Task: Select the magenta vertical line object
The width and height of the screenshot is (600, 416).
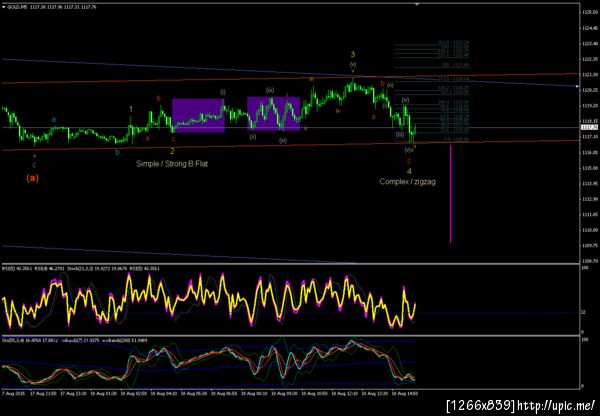Action: [451, 194]
